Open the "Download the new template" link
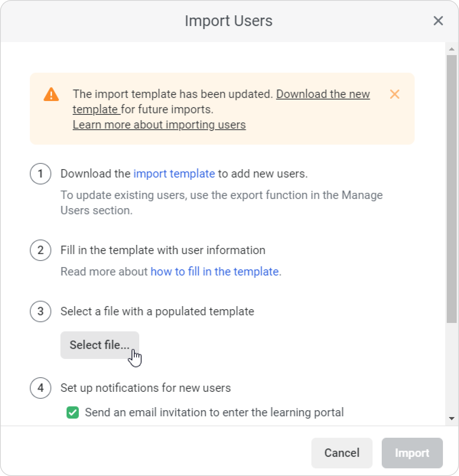The height and width of the screenshot is (476, 459). point(323,94)
